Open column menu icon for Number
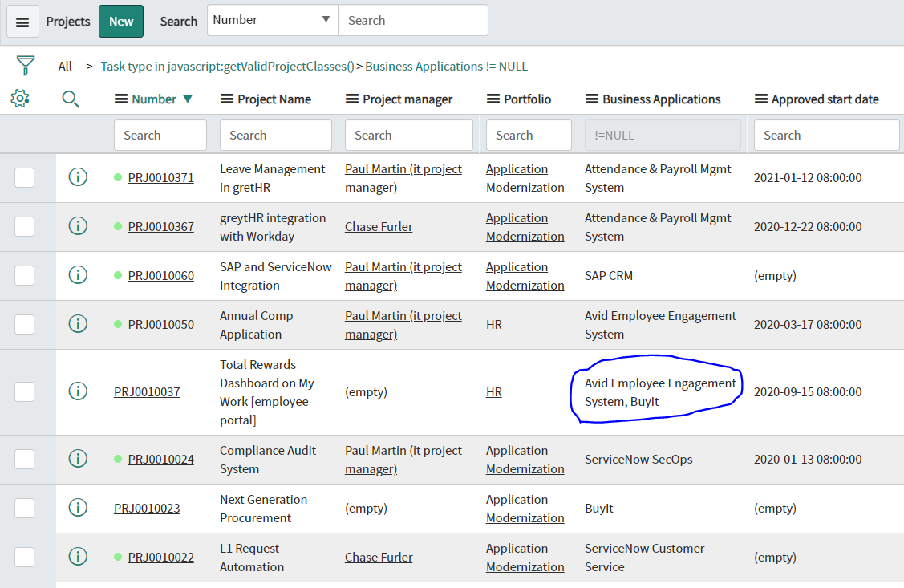 pos(120,99)
